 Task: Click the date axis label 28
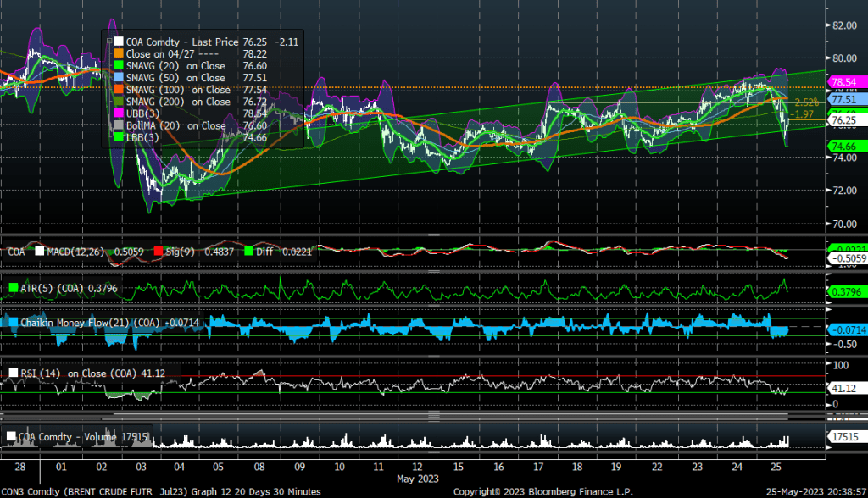pyautogui.click(x=20, y=467)
